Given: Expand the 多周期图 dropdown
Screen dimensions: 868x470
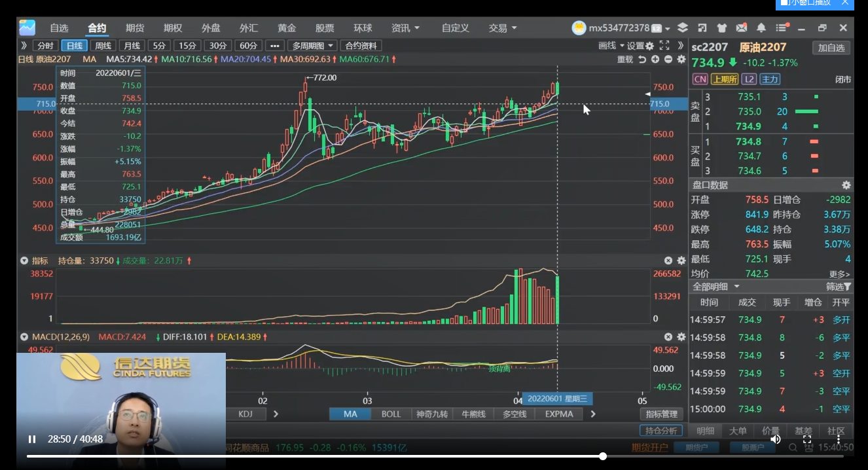Looking at the screenshot, I should pyautogui.click(x=313, y=46).
